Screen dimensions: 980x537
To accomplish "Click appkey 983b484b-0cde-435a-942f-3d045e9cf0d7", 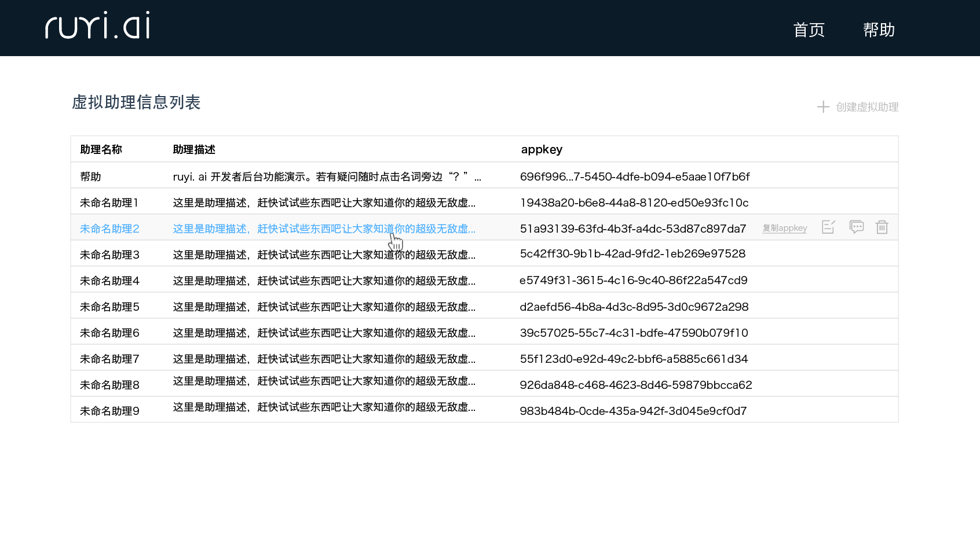I will click(634, 411).
